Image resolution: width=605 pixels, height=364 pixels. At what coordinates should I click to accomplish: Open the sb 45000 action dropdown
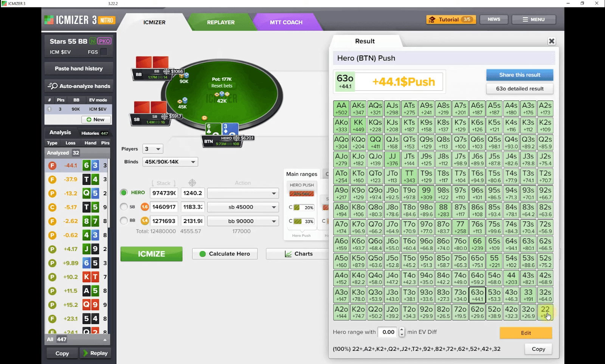coord(243,207)
